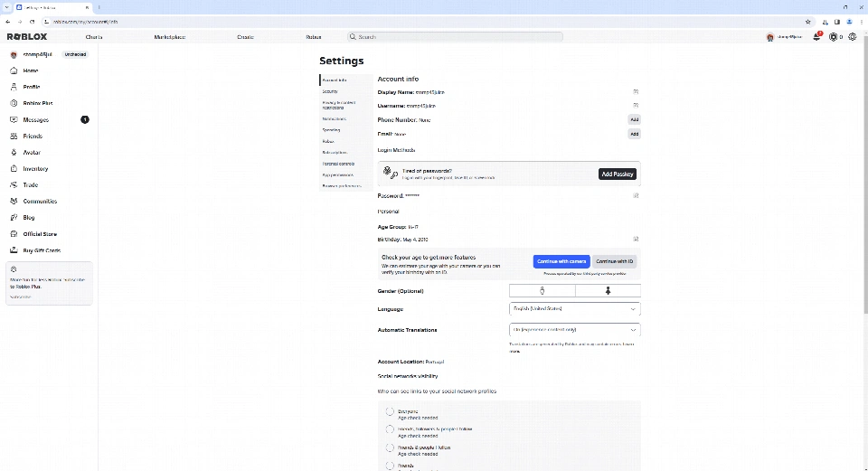Open Marketplace in the top navigation
Screen dimensions: 868x471
[169, 37]
